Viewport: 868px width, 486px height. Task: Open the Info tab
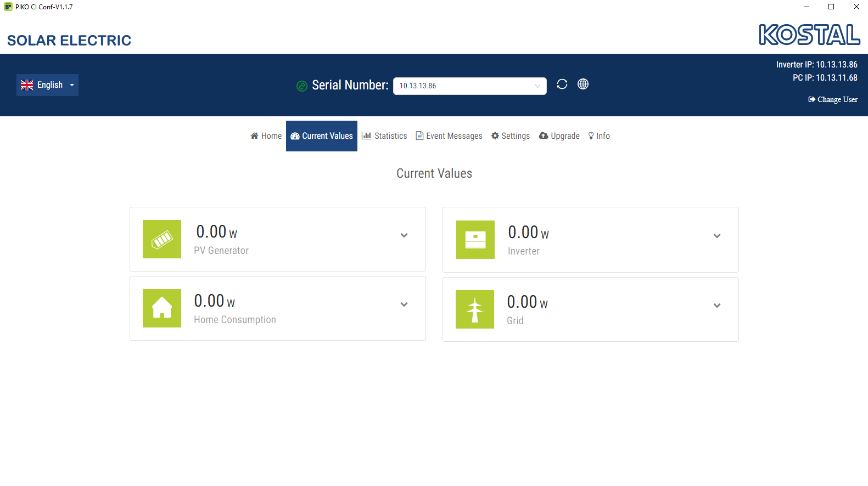click(599, 136)
